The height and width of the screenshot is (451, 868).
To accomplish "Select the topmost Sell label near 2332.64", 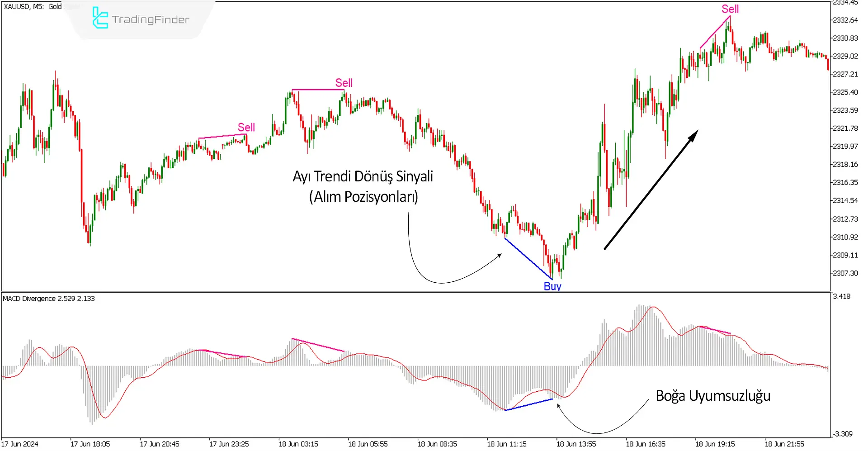I will [730, 9].
